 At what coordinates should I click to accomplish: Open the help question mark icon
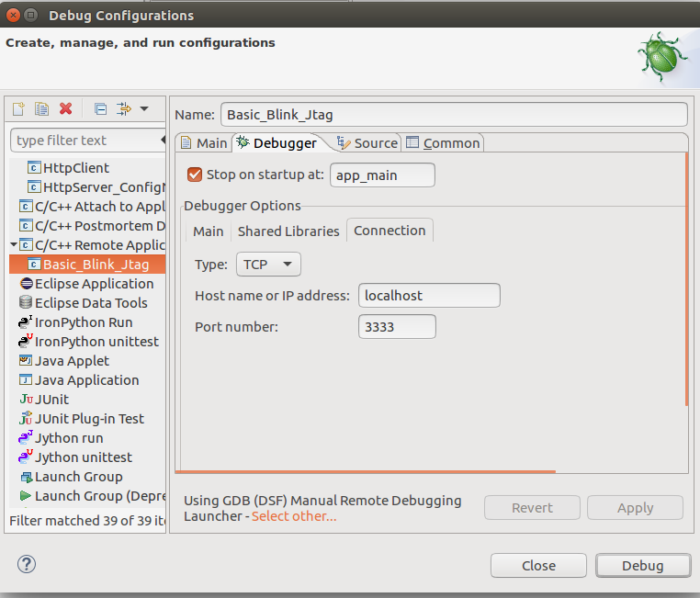coord(27,564)
